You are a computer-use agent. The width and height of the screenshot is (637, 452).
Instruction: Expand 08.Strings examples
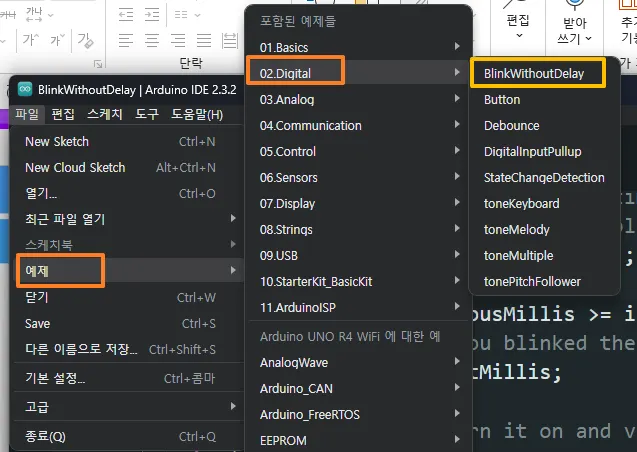[359, 229]
